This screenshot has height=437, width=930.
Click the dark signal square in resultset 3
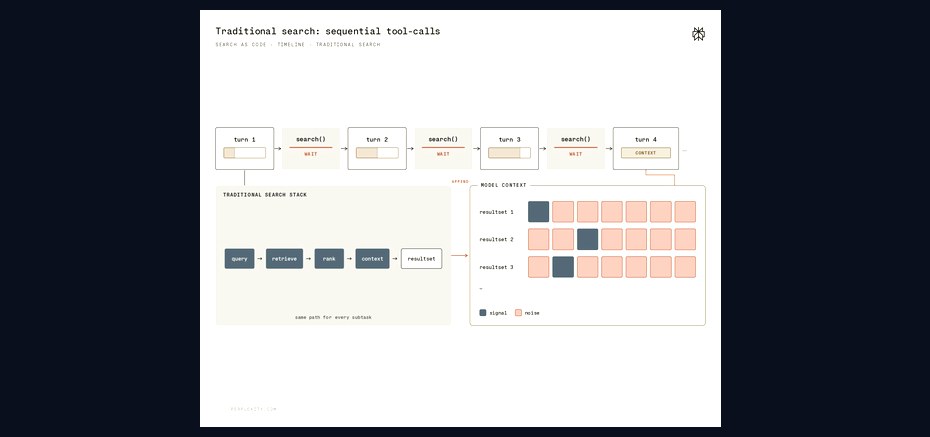[x=563, y=267]
